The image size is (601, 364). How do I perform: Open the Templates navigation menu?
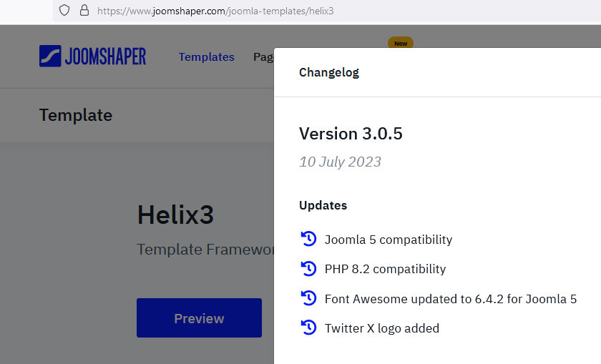(x=206, y=57)
